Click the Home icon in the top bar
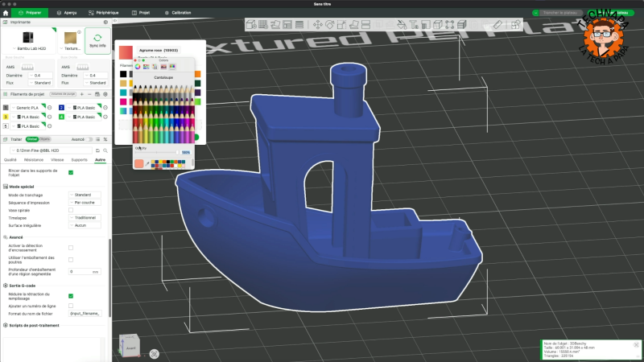This screenshot has height=362, width=644. coord(6,13)
